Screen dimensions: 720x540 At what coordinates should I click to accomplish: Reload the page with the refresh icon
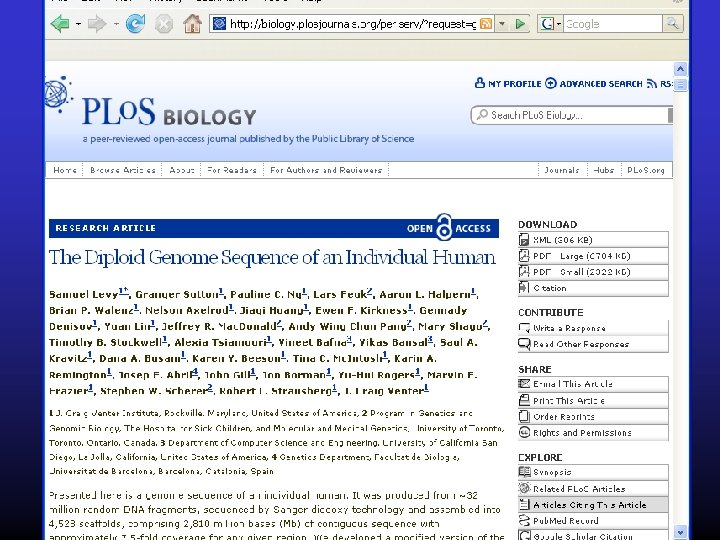click(135, 23)
